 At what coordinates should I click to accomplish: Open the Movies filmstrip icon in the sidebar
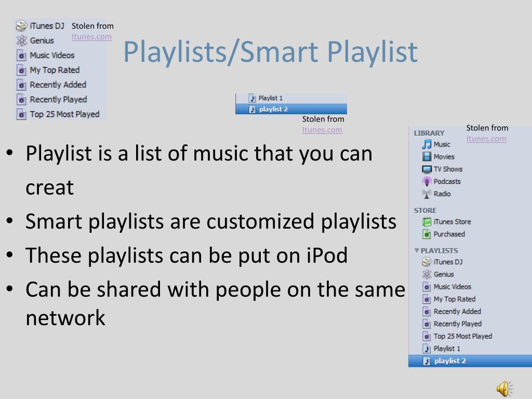[427, 157]
